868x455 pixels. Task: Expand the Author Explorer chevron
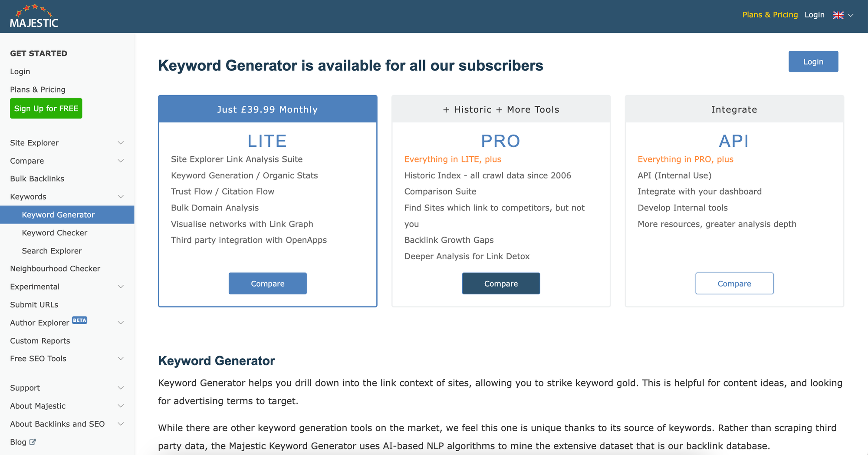(x=121, y=323)
